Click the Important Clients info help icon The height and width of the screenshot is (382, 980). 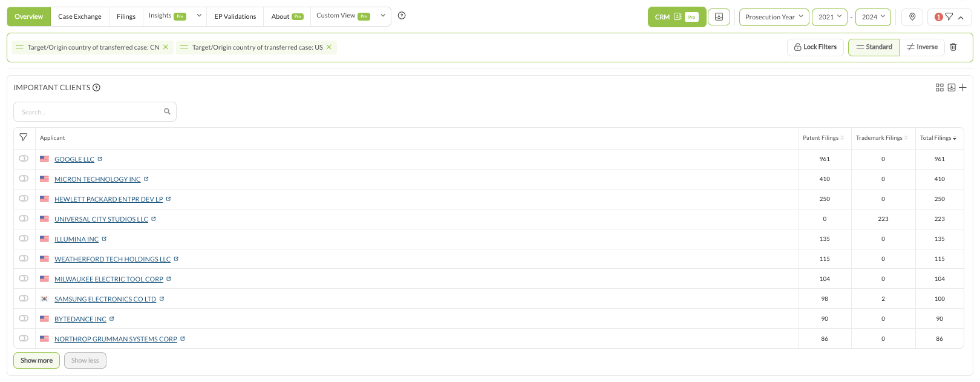tap(96, 88)
